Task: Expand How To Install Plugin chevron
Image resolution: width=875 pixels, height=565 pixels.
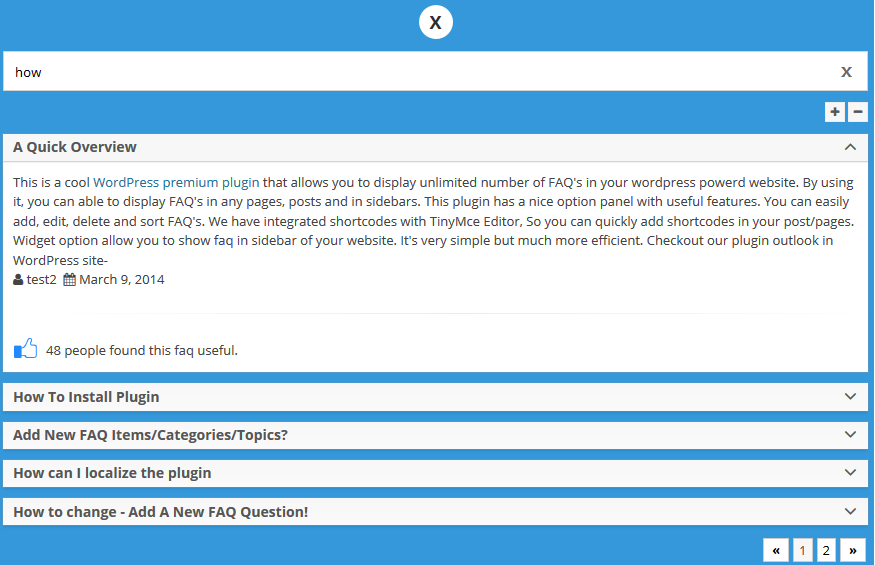Action: tap(850, 396)
